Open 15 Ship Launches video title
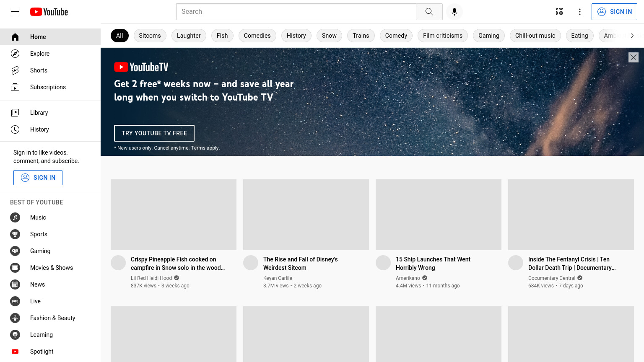The image size is (644, 362). point(433,264)
